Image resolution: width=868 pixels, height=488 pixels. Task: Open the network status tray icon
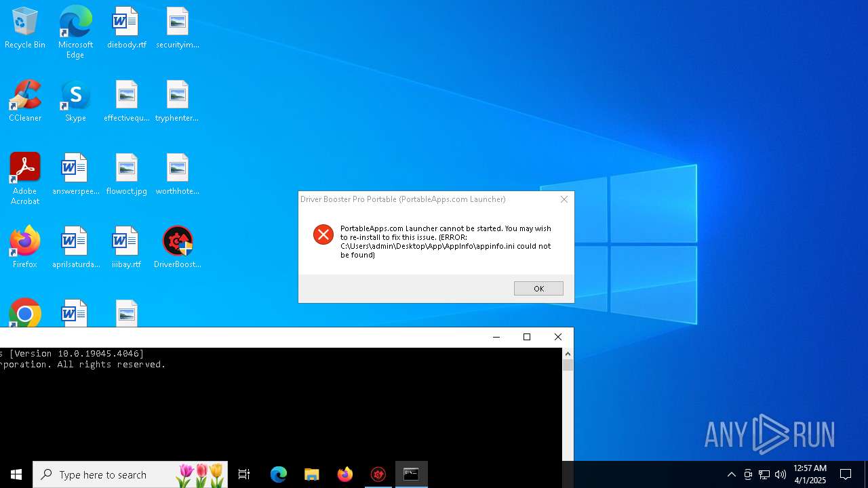pyautogui.click(x=764, y=474)
